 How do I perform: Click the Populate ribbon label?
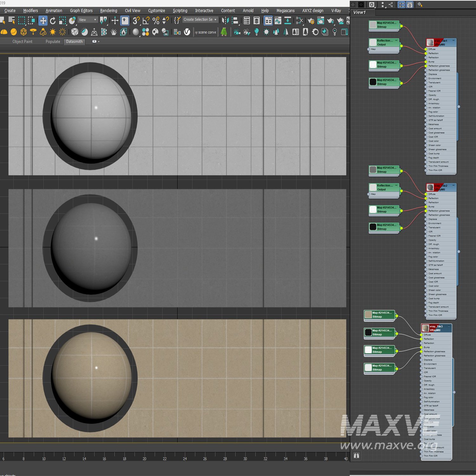(x=53, y=42)
